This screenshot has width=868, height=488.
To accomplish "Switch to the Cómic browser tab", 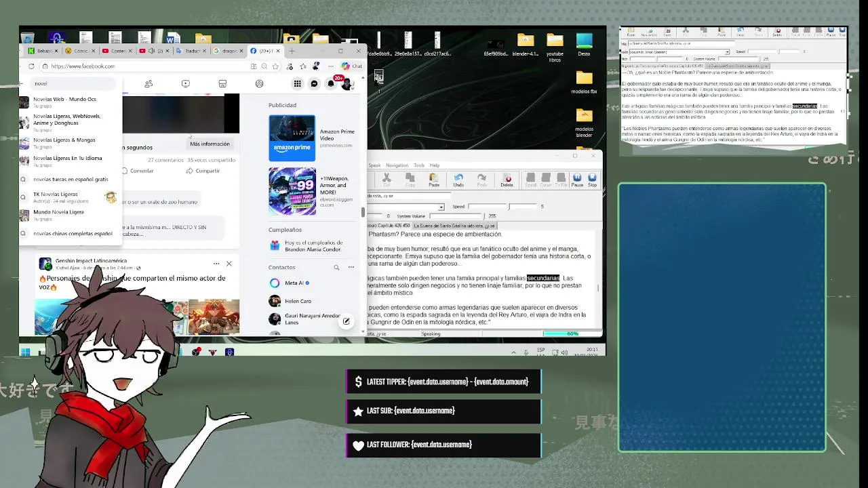I will pyautogui.click(x=80, y=51).
